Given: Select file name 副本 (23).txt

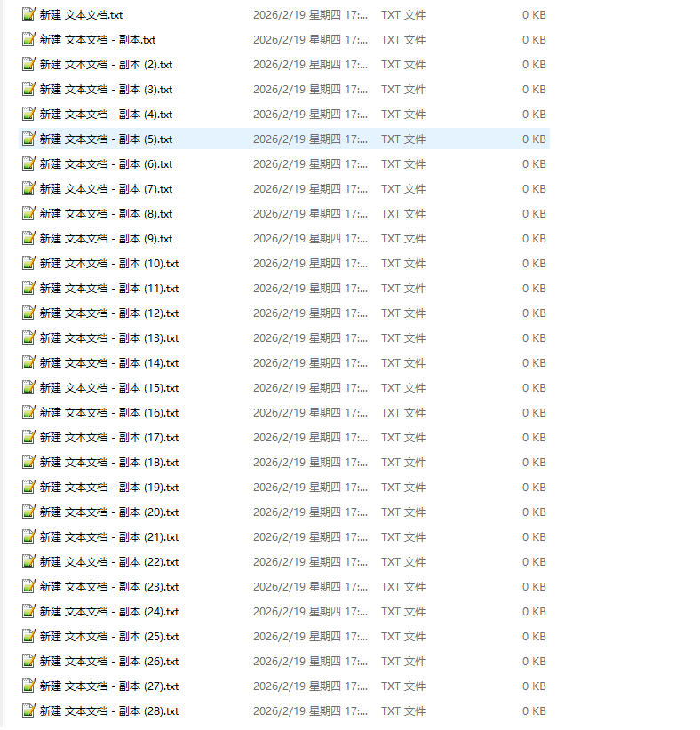Looking at the screenshot, I should [109, 587].
